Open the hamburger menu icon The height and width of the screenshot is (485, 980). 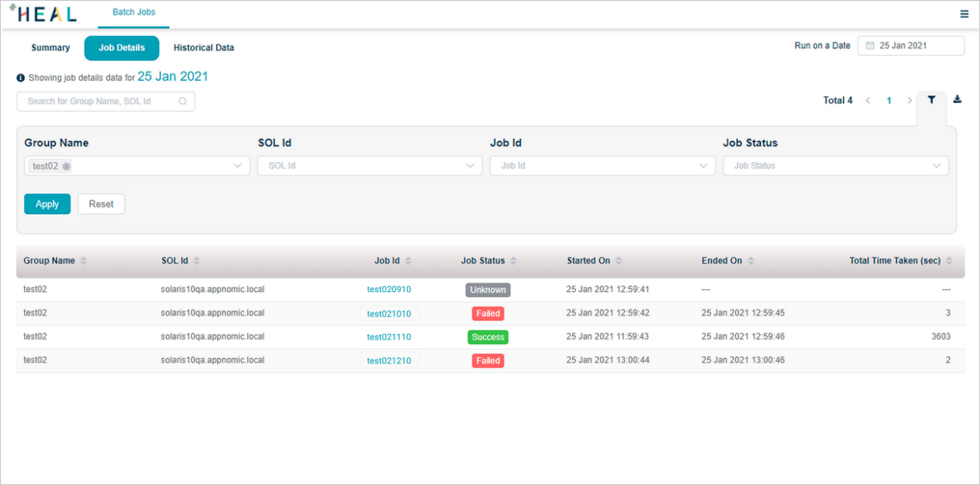964,14
